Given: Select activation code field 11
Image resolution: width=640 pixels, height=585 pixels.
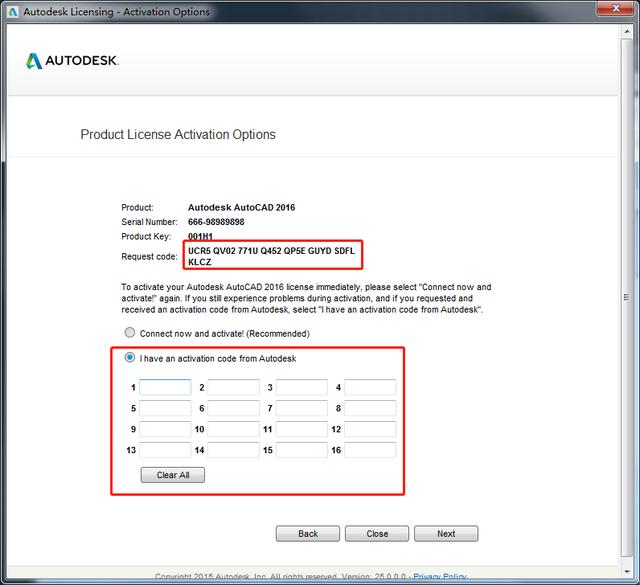Looking at the screenshot, I should (x=302, y=429).
